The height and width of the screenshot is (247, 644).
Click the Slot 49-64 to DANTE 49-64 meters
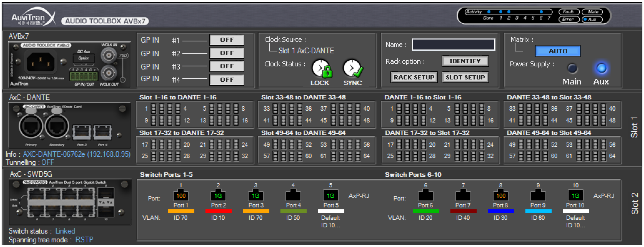[x=317, y=150]
